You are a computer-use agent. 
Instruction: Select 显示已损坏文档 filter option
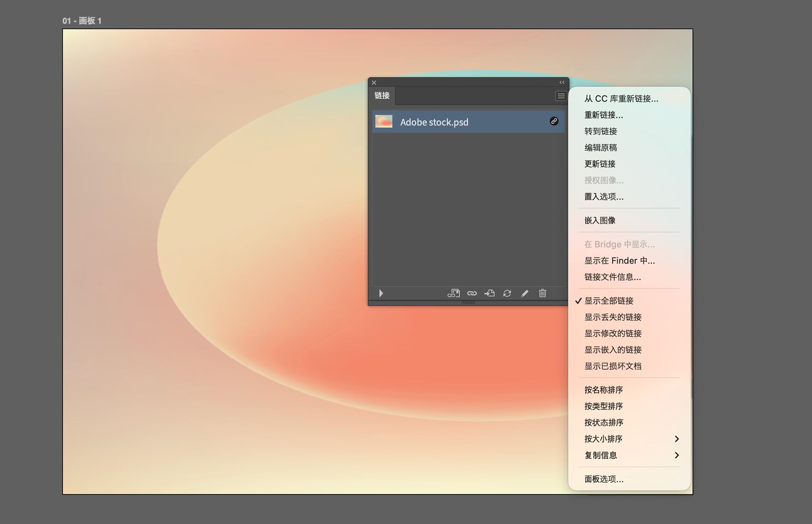coord(629,366)
